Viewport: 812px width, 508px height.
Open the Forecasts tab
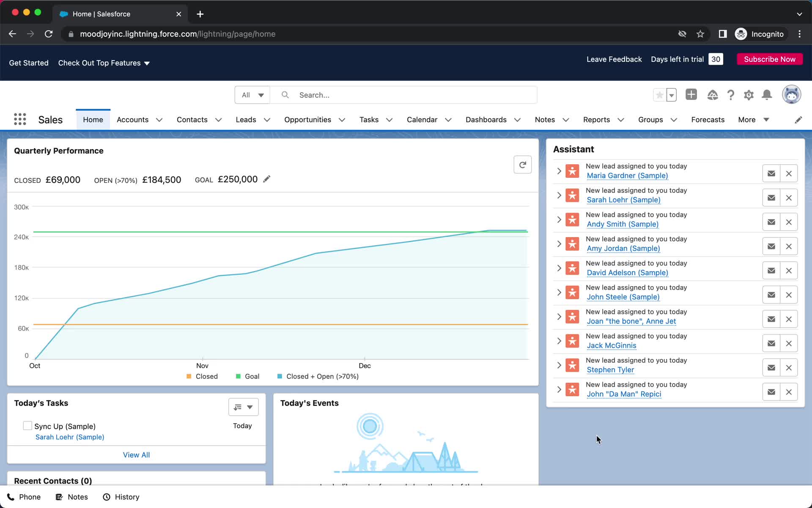point(708,120)
